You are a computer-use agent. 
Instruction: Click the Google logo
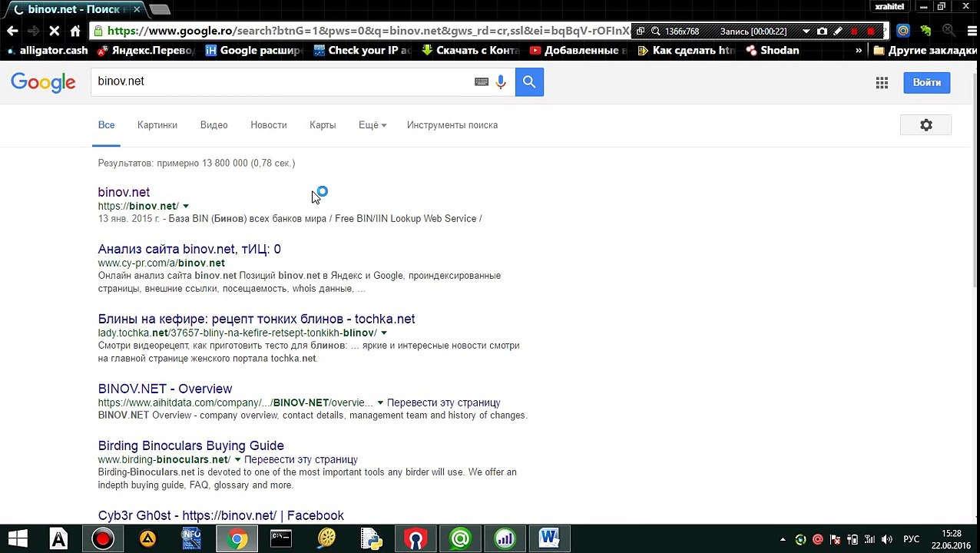point(43,82)
